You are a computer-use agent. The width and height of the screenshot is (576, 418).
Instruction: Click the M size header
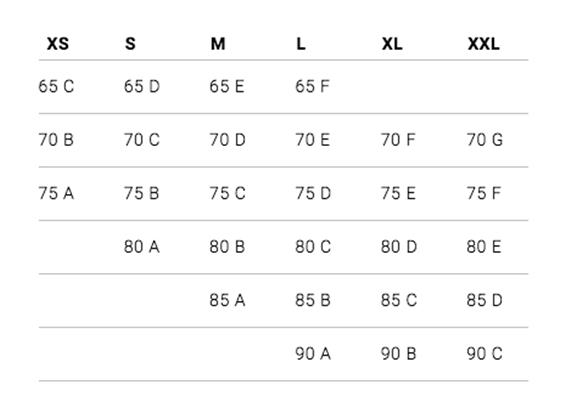[218, 44]
